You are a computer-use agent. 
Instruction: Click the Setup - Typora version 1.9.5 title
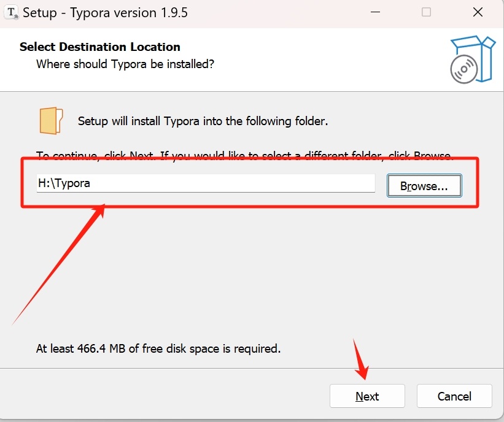[x=104, y=12]
